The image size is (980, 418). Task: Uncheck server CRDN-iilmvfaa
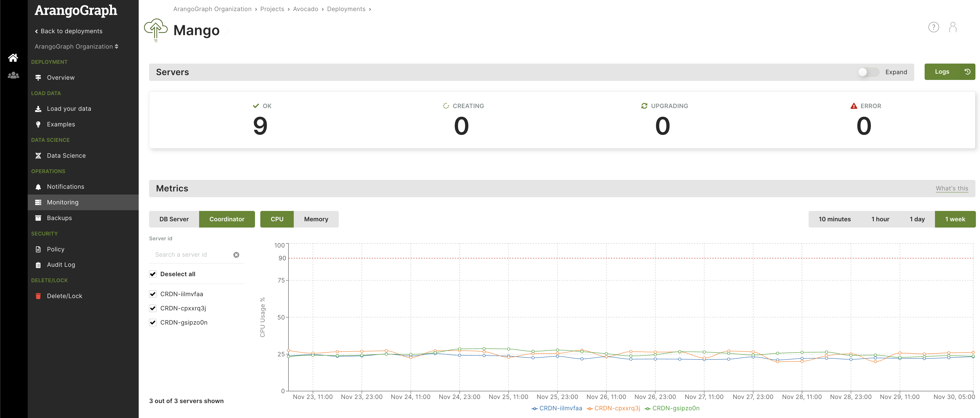coord(153,294)
